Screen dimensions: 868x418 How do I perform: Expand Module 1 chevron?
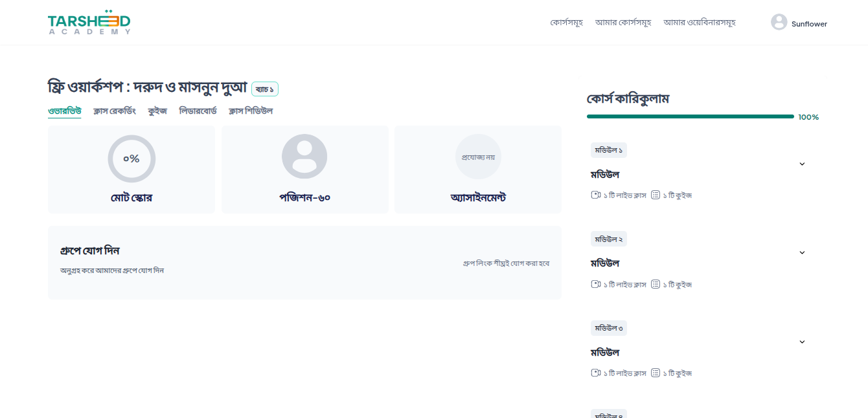[802, 164]
